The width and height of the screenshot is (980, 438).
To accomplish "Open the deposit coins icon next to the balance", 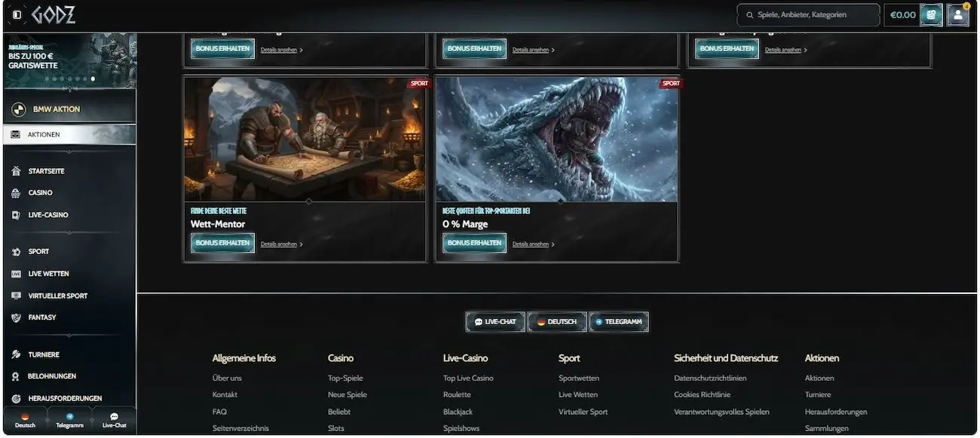I will point(931,14).
